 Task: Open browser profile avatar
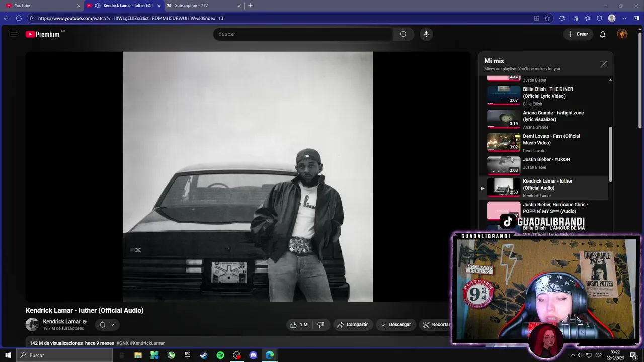pyautogui.click(x=612, y=18)
